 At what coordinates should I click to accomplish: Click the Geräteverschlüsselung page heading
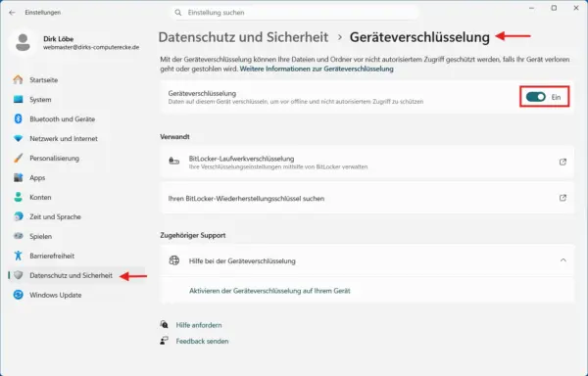click(419, 37)
